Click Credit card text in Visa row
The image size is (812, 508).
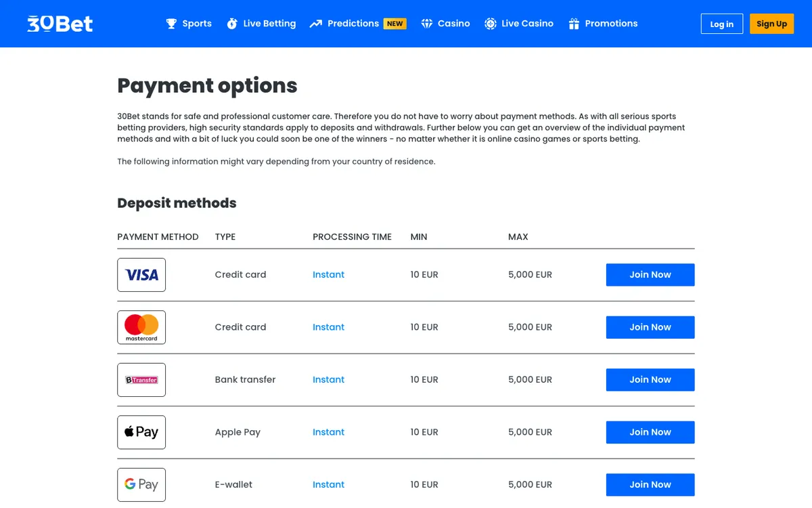coord(240,275)
